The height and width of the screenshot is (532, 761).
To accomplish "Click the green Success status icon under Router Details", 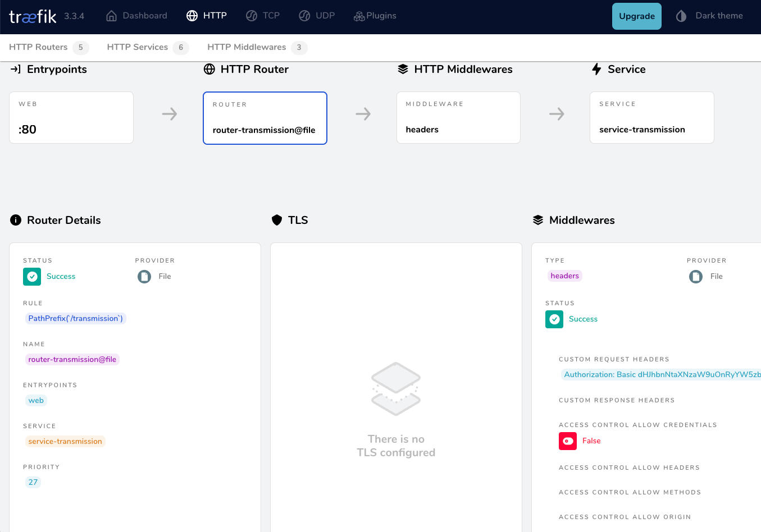I will [32, 277].
